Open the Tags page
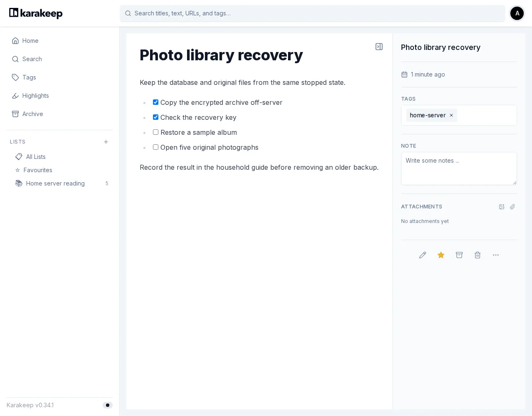The width and height of the screenshot is (532, 416). [x=59, y=77]
